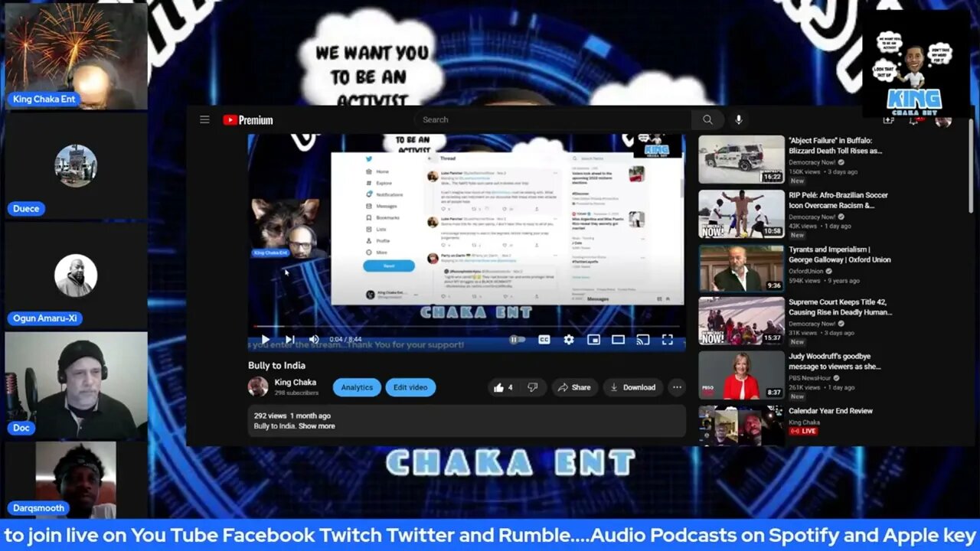The image size is (980, 551).
Task: Mute the video player volume
Action: click(x=314, y=340)
